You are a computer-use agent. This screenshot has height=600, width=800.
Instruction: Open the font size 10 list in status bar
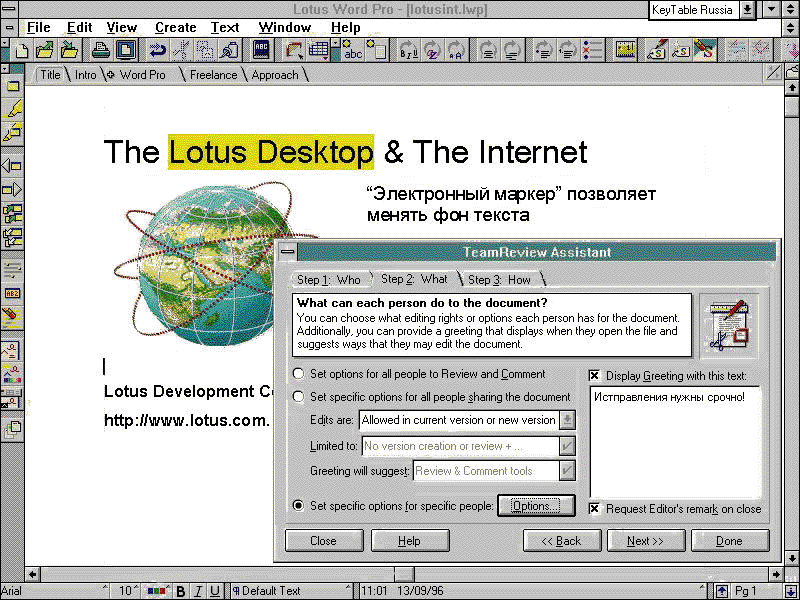coord(128,591)
